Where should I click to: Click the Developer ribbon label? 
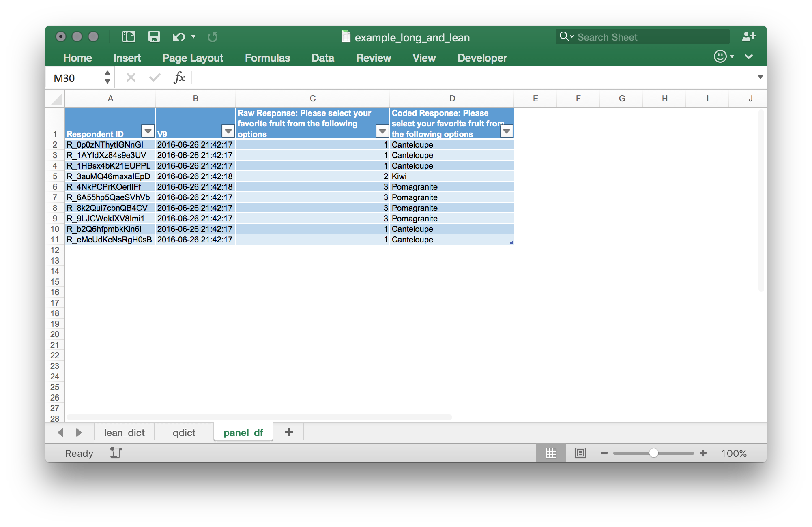(x=482, y=58)
